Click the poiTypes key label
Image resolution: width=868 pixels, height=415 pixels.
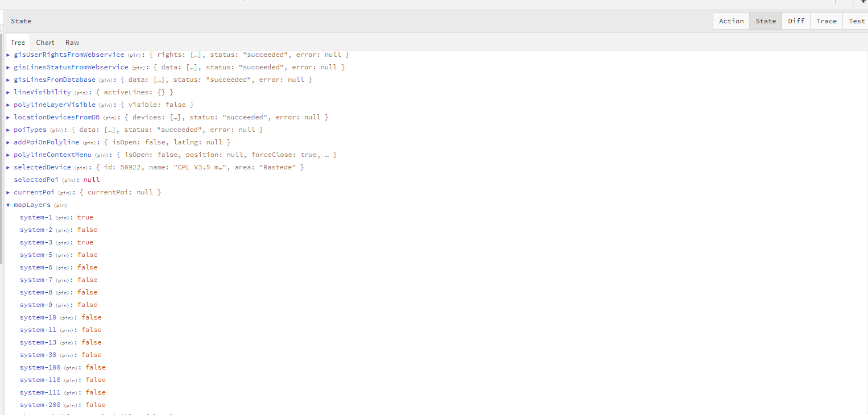point(30,130)
